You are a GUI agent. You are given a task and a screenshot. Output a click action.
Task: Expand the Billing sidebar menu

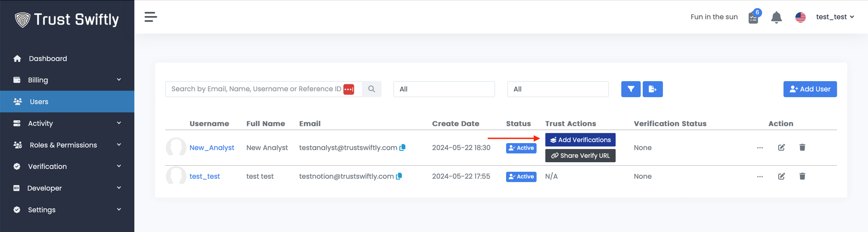pyautogui.click(x=67, y=80)
